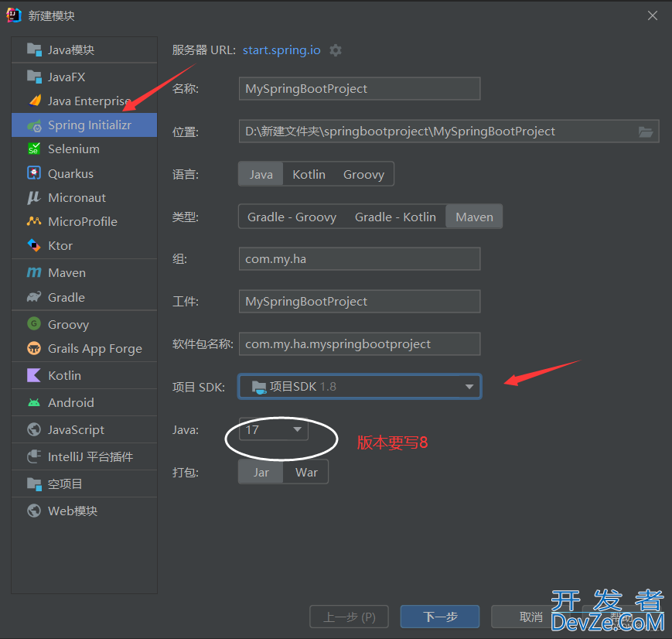Image resolution: width=672 pixels, height=639 pixels.
Task: Set type to Gradle - Groovy
Action: click(292, 217)
